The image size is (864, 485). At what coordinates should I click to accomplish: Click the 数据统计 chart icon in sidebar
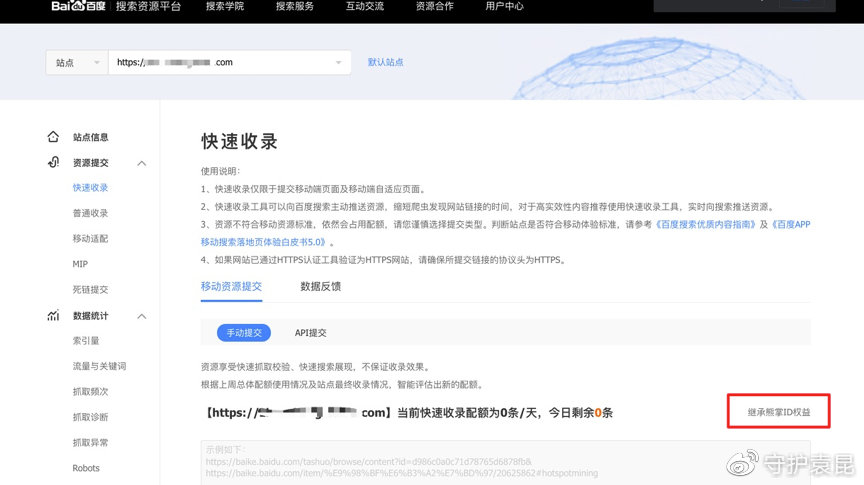tap(53, 315)
